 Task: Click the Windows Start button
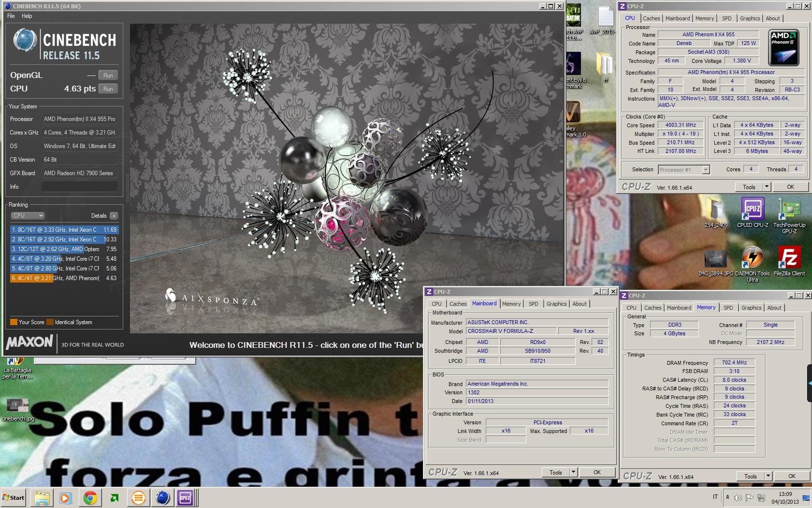(14, 497)
